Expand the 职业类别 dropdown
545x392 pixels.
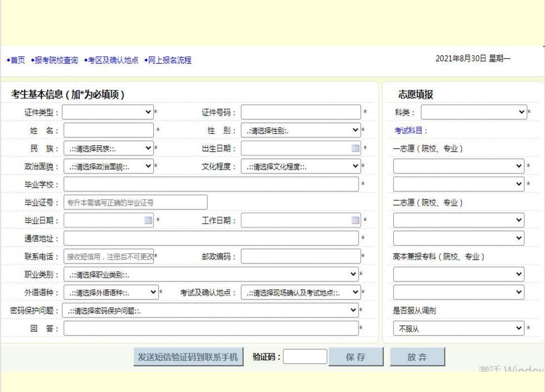tap(211, 274)
